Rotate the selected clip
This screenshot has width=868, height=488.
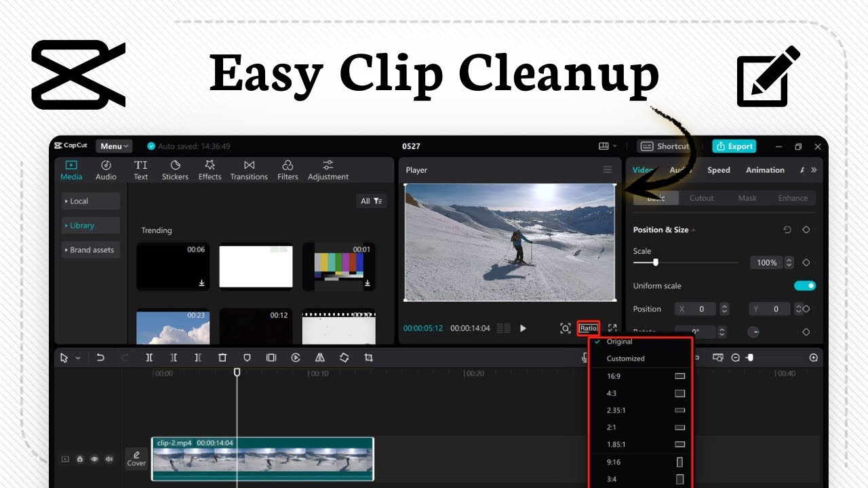[344, 357]
